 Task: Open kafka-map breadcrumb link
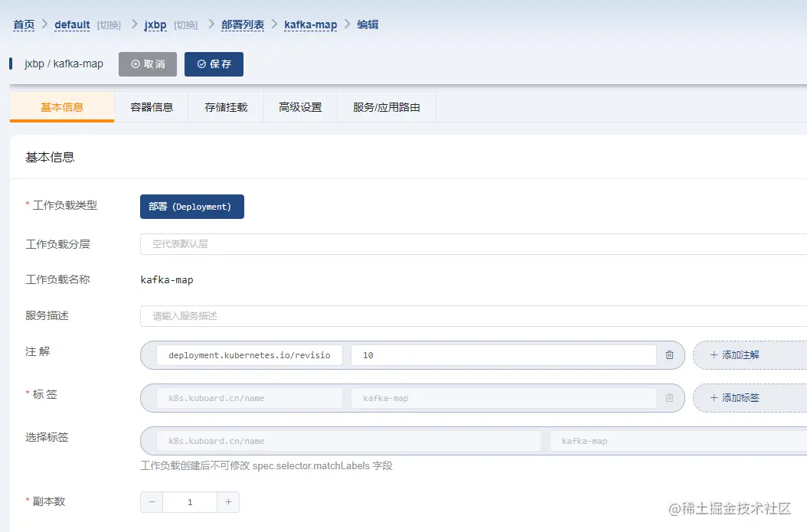(x=310, y=24)
